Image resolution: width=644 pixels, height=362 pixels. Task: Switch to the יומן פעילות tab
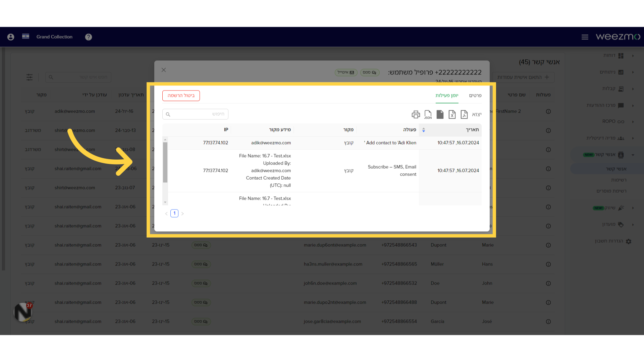[447, 96]
